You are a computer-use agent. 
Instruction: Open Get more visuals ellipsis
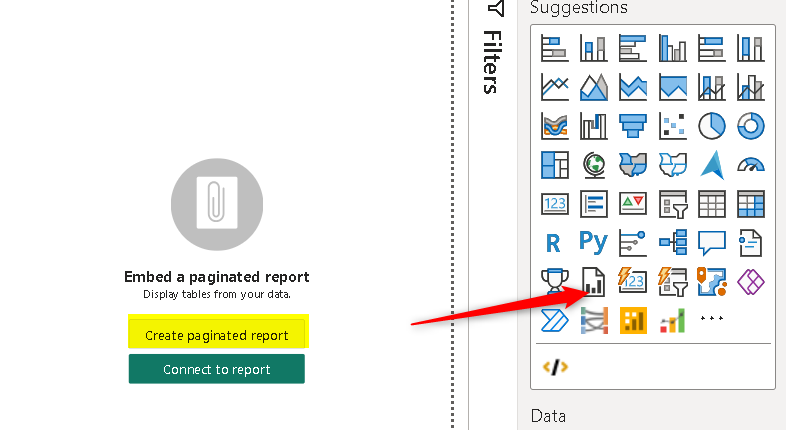(x=711, y=319)
